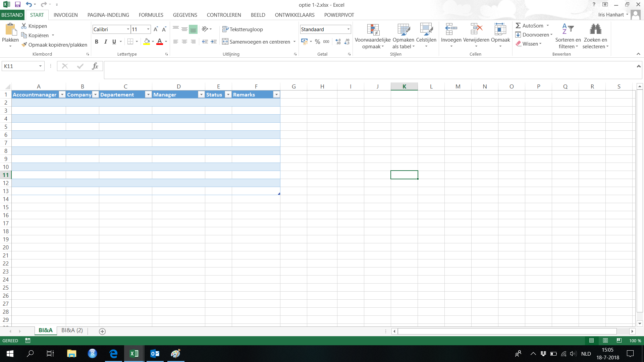
Task: Click the insert function fx icon
Action: click(x=95, y=66)
